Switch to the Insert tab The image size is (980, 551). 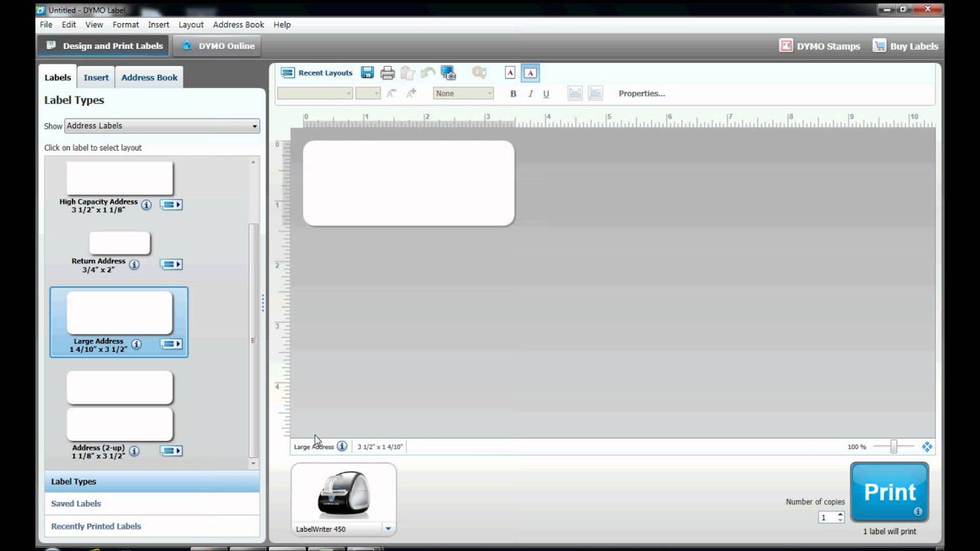[x=96, y=77]
